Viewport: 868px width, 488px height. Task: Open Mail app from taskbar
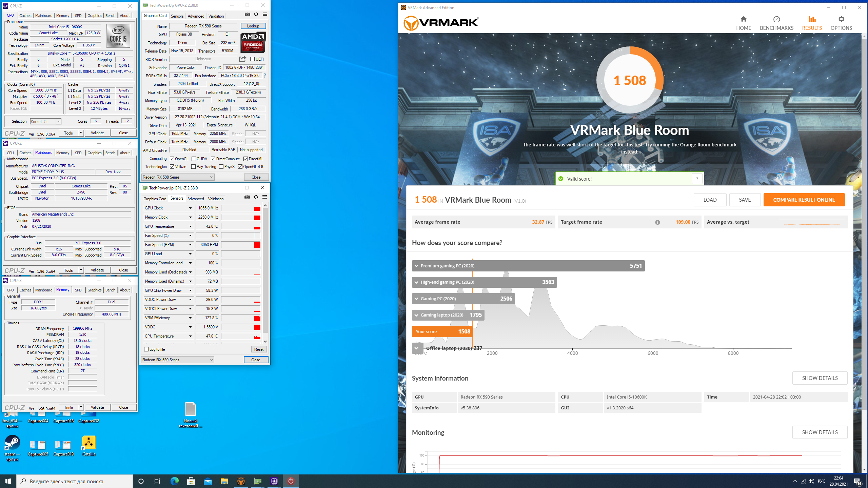[208, 481]
